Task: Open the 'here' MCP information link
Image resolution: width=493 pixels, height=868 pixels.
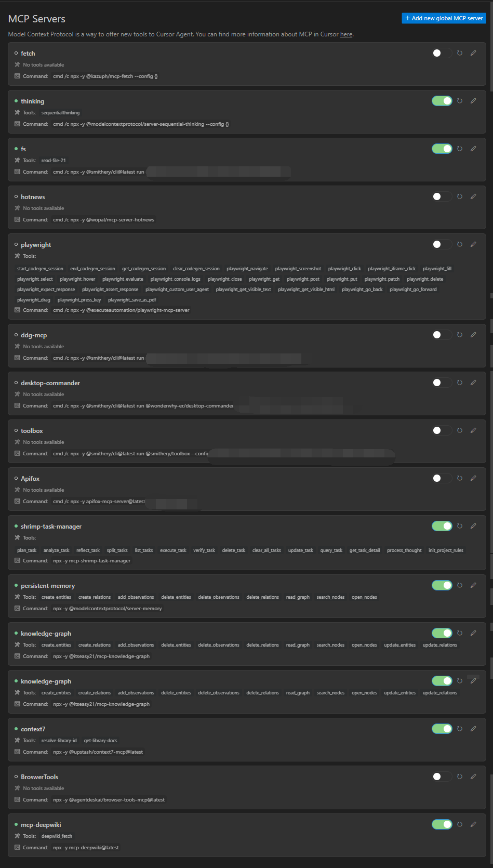Action: (x=346, y=34)
